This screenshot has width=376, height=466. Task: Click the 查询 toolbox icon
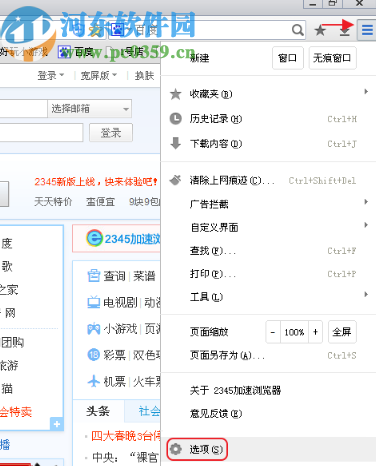[x=94, y=276]
